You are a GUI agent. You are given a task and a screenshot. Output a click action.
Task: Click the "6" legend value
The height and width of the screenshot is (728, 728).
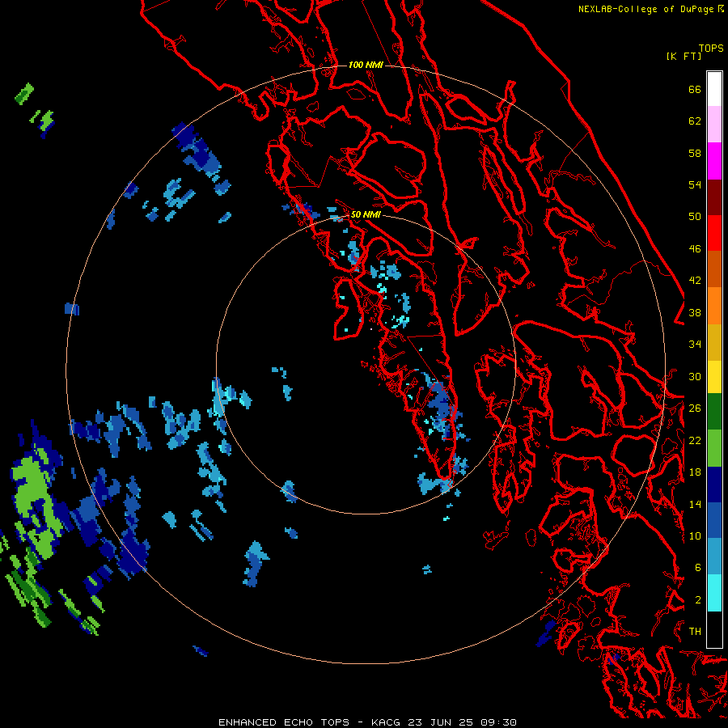pos(698,568)
